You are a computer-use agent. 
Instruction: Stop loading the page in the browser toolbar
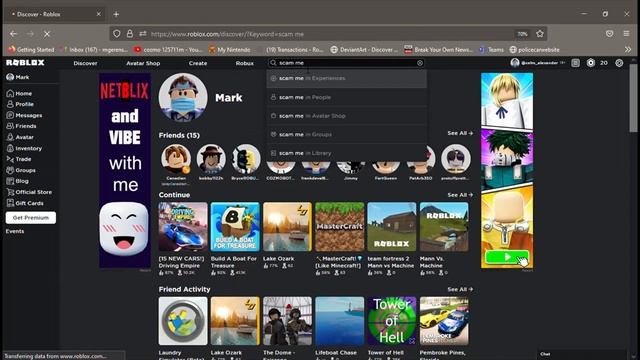tap(47, 34)
